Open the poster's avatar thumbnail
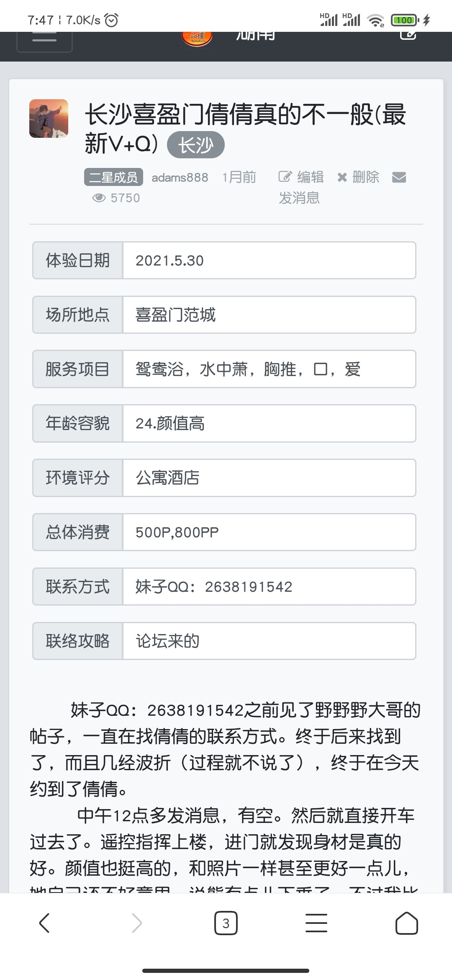 (49, 119)
